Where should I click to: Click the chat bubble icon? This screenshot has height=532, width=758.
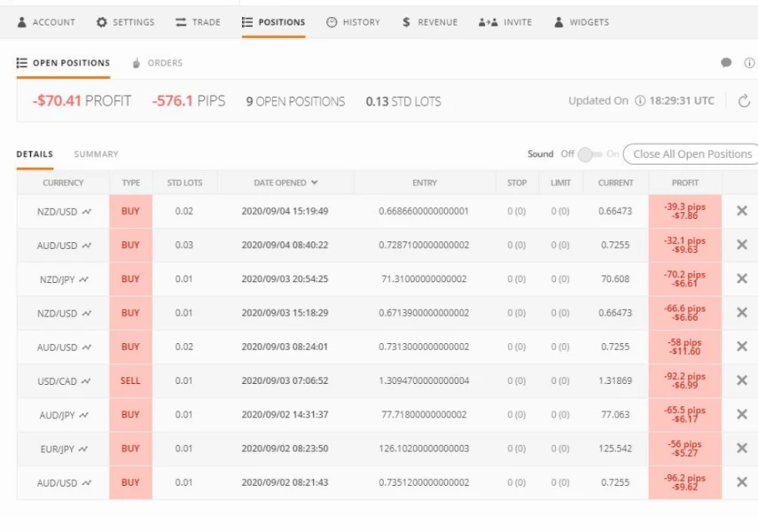click(x=725, y=62)
